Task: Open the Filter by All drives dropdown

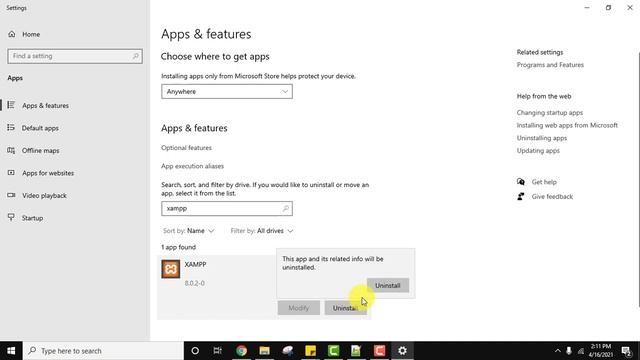Action: point(262,231)
